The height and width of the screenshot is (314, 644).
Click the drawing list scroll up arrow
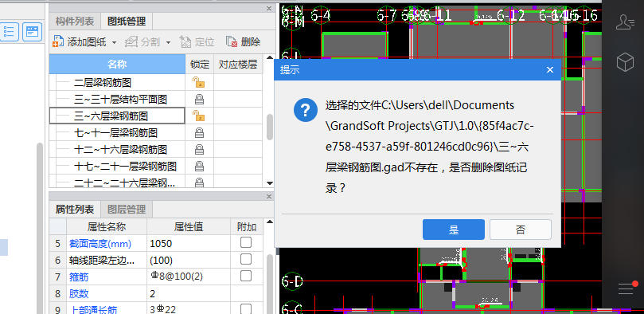(269, 58)
